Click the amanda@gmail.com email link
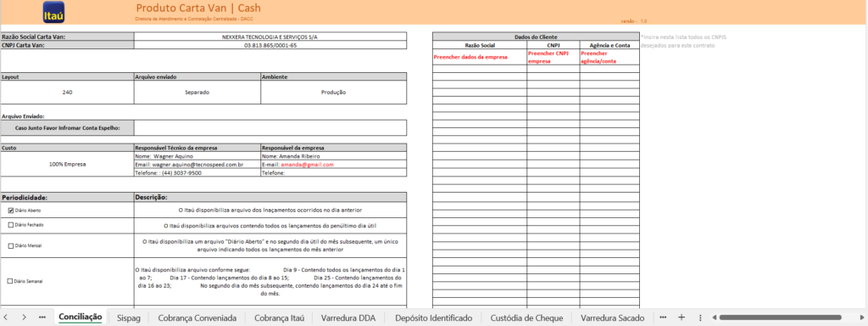Viewport: 868px width, 326px height. [x=307, y=165]
